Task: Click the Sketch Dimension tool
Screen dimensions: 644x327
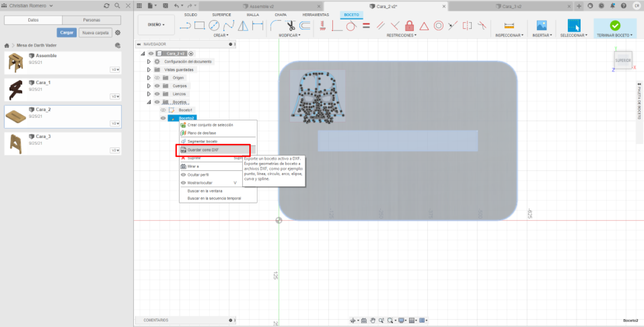Action: pos(258,26)
